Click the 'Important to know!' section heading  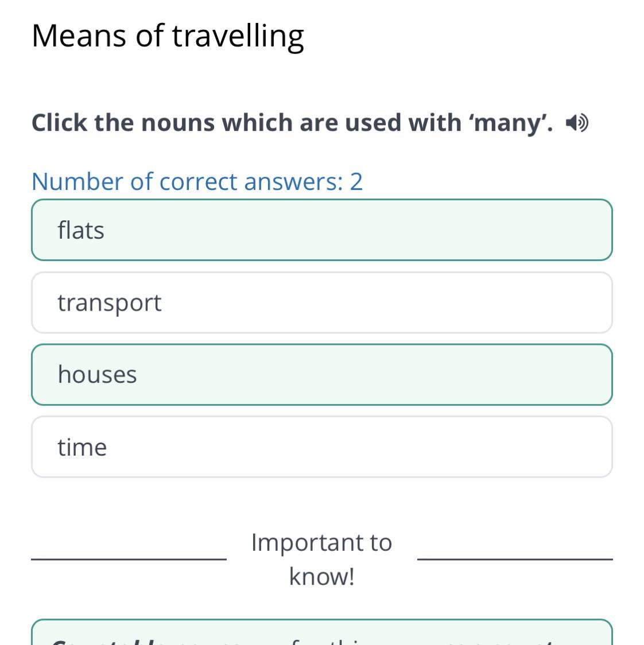pyautogui.click(x=322, y=559)
